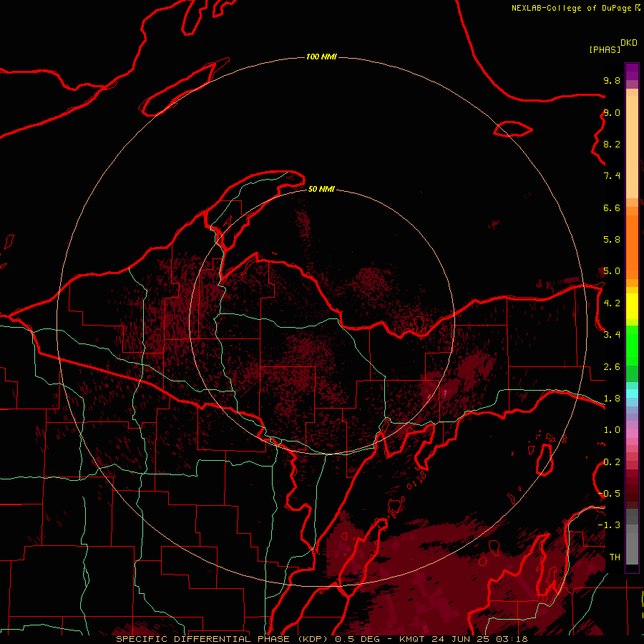Click the NEXLAB-College of DuPage credit text

coord(572,8)
